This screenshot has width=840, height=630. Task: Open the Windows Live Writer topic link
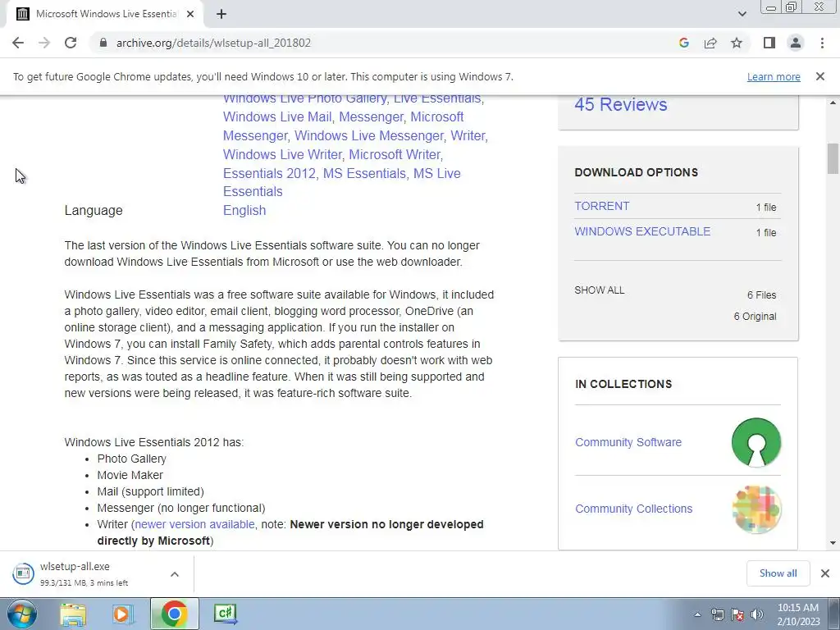282,154
